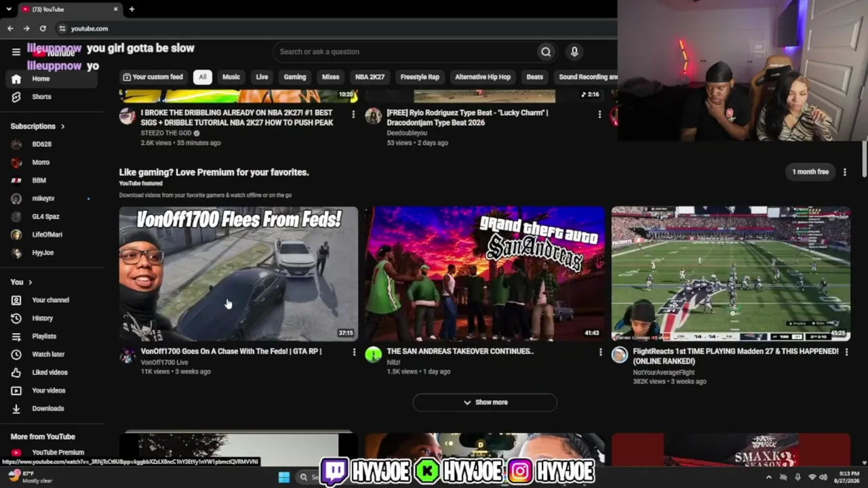Open Downloads in the sidebar
868x488 pixels.
52,409
